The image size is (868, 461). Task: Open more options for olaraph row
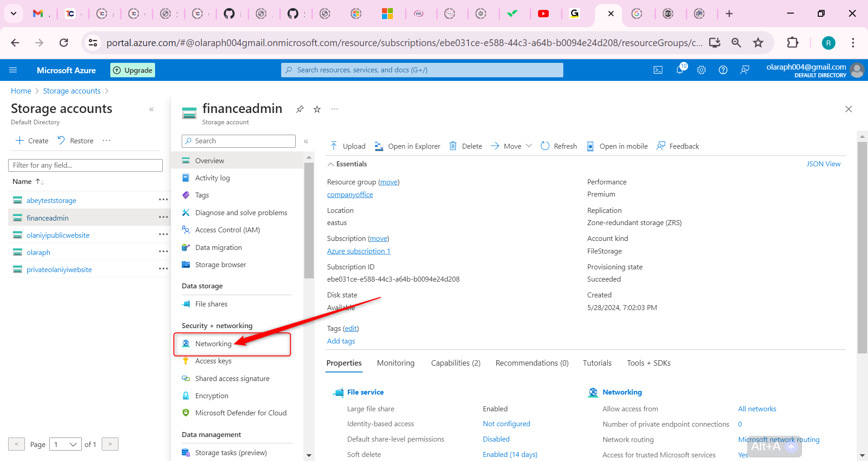[x=163, y=252]
